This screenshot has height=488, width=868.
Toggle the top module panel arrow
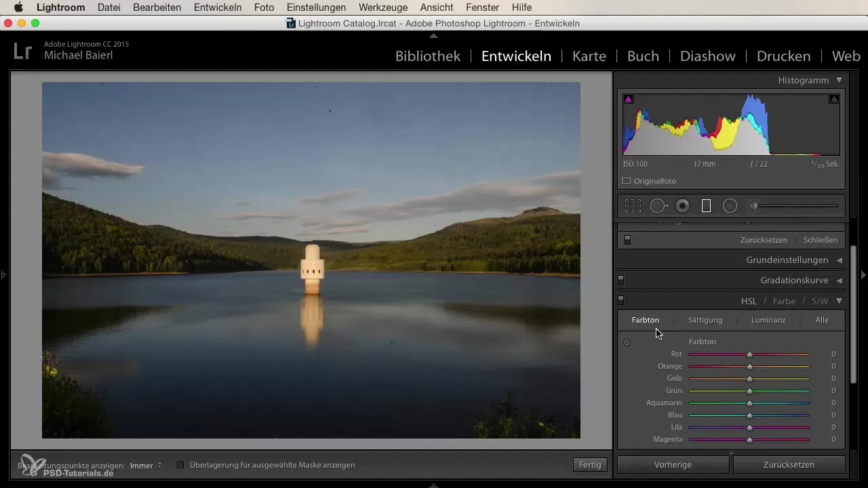coord(434,35)
